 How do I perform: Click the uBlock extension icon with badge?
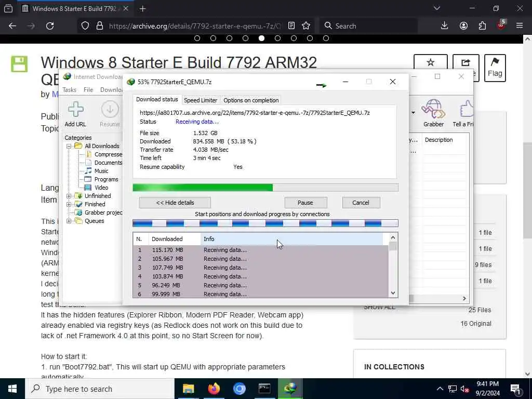pos(501,25)
